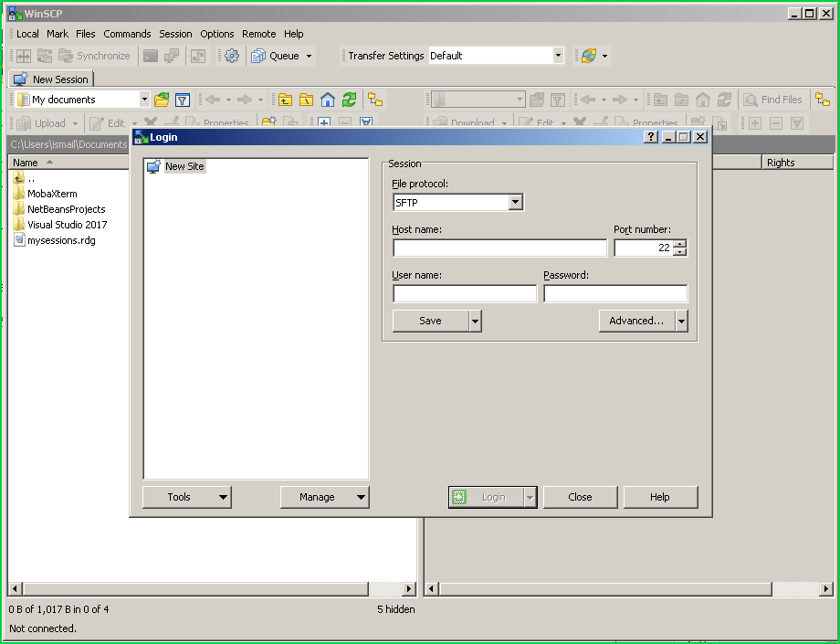Open the Upload options dropdown arrow
Viewport: 840px width, 644px height.
[x=75, y=123]
